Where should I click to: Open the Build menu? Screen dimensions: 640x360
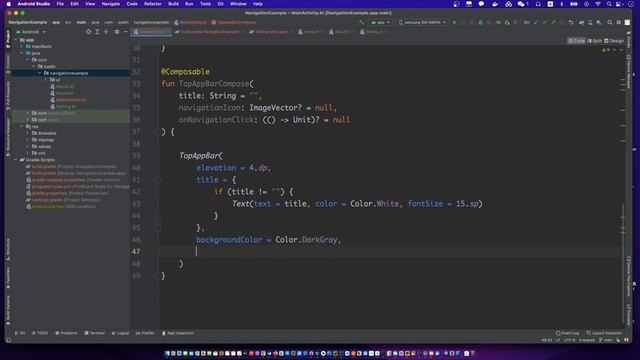173,4
